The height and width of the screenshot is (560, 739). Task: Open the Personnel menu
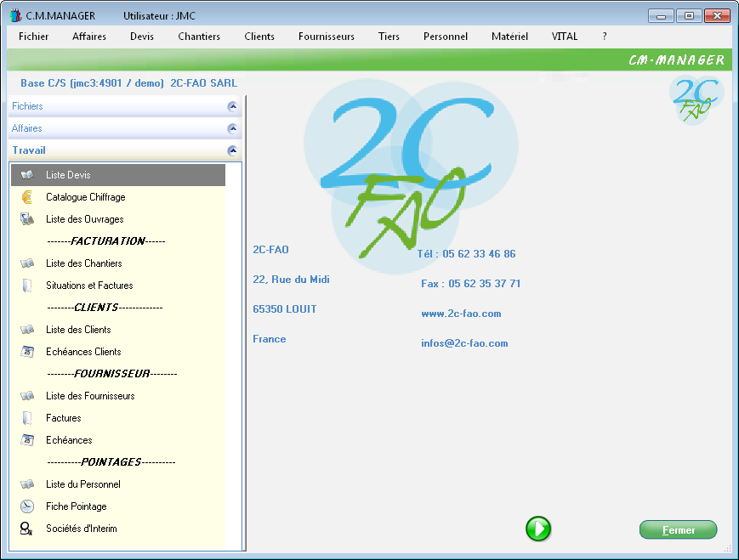point(446,37)
